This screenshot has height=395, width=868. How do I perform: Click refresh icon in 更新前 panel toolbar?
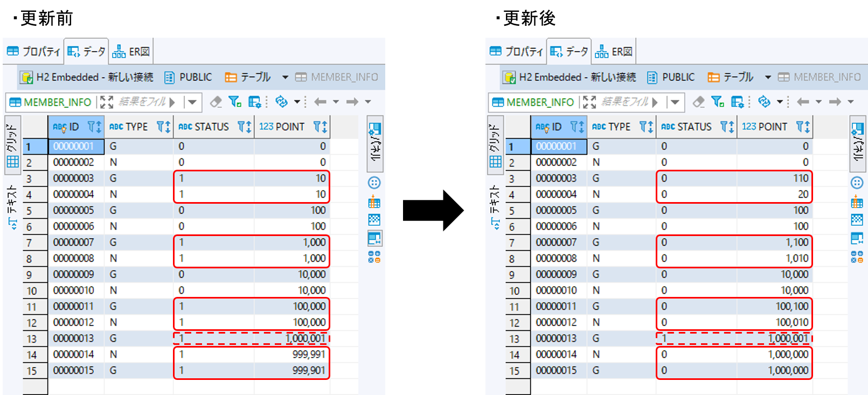tap(282, 102)
